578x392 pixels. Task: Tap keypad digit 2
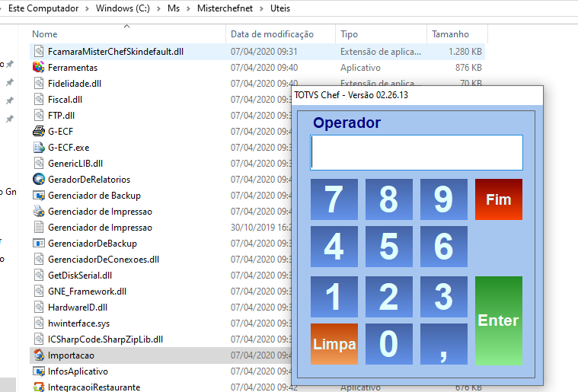(x=389, y=297)
